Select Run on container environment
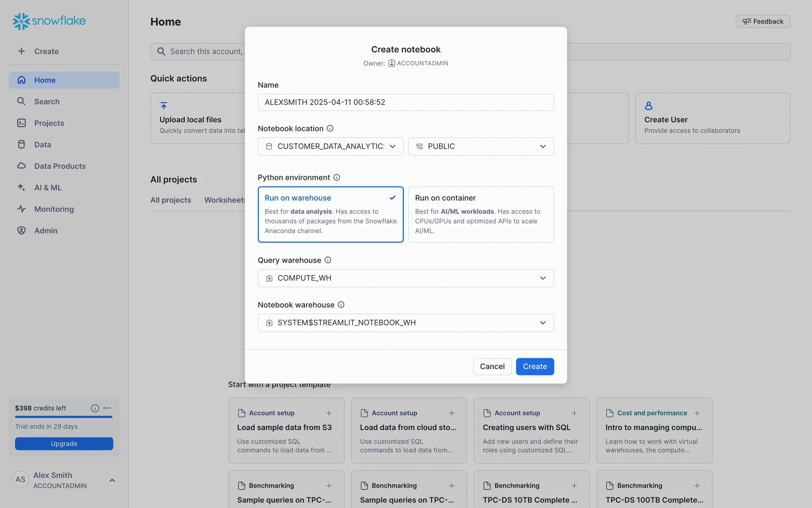Image resolution: width=812 pixels, height=508 pixels. (480, 214)
